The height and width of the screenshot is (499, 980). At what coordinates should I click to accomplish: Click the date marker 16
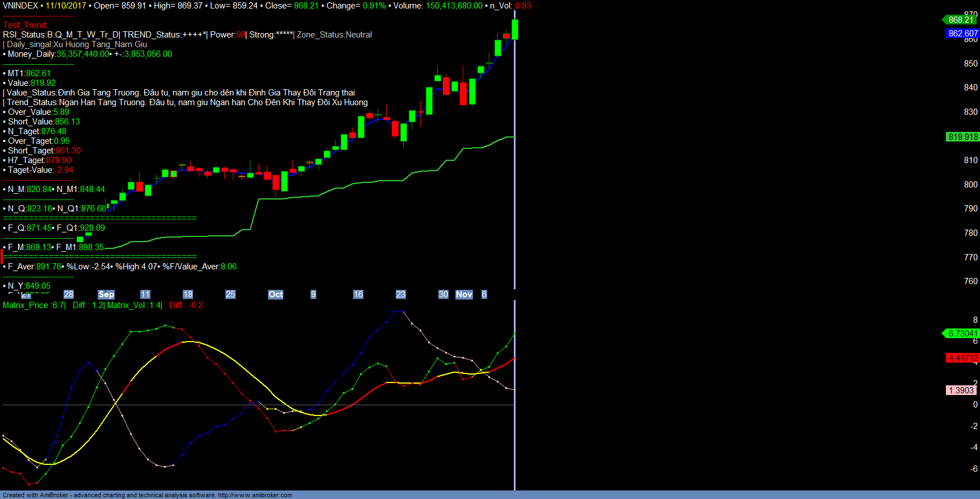[358, 294]
